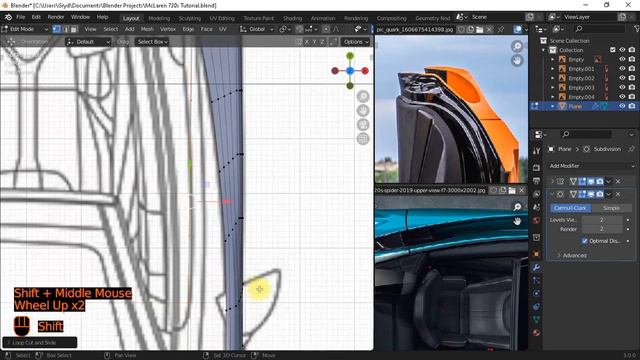The image size is (640, 360).
Task: Open Scene properties tab icon
Action: [536, 207]
